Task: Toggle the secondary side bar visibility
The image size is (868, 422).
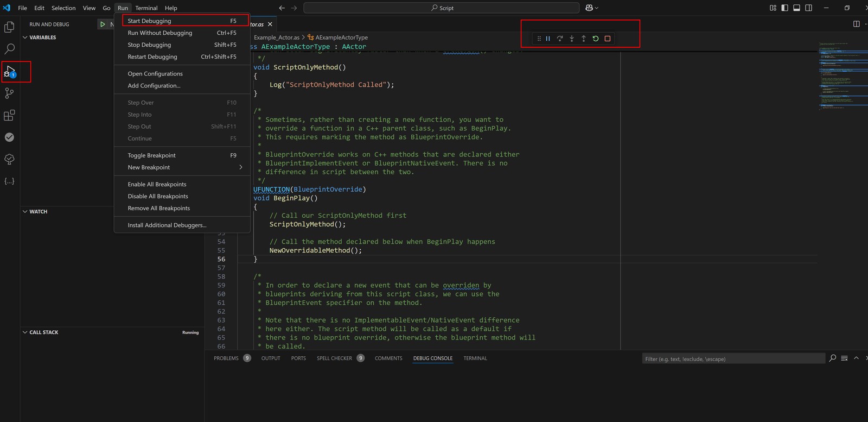Action: tap(809, 8)
